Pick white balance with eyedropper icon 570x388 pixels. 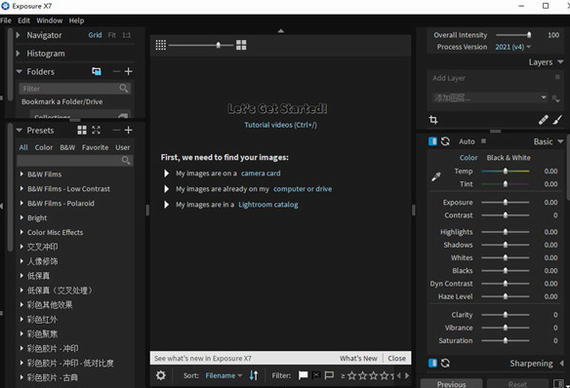(436, 177)
